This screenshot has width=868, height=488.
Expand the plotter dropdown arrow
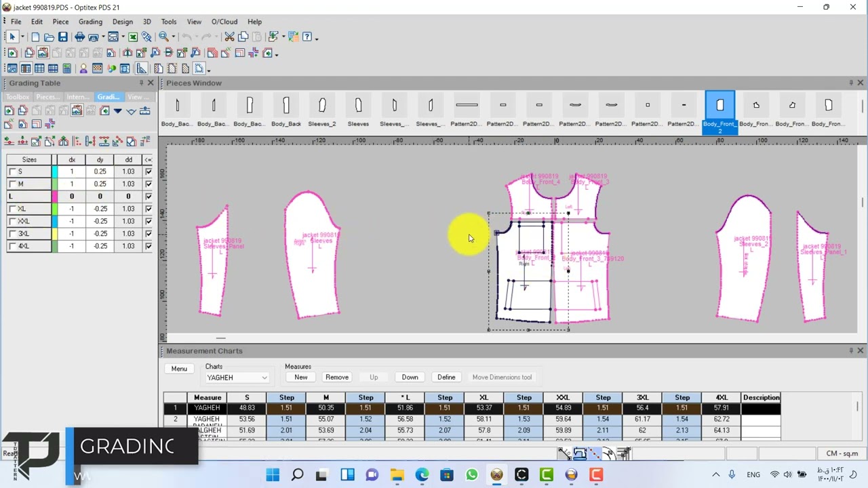click(103, 37)
